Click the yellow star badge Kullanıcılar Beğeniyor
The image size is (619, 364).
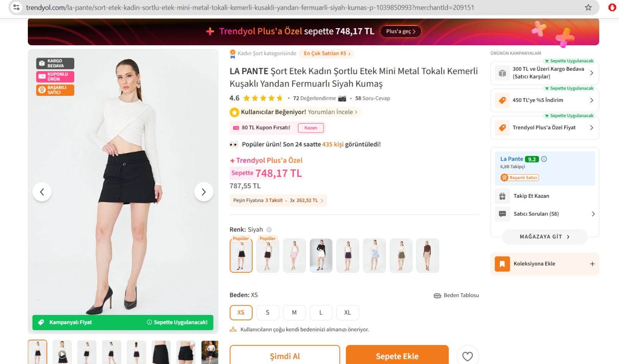tap(234, 112)
